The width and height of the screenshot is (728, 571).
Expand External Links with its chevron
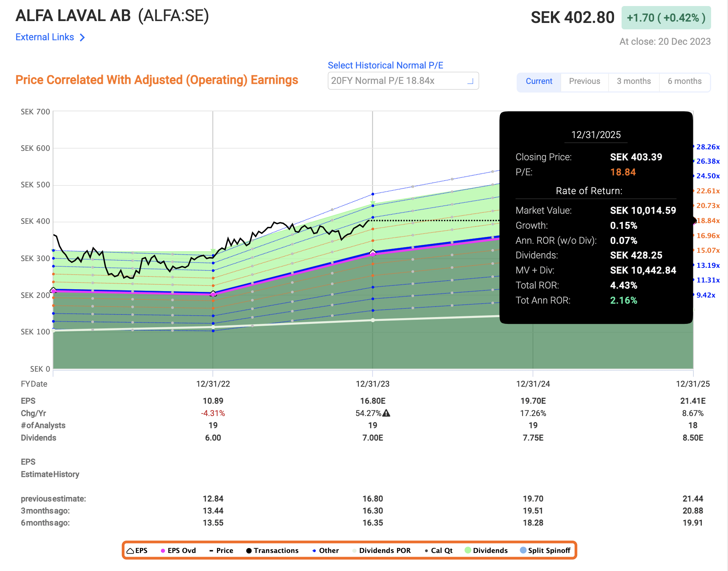[x=82, y=37]
